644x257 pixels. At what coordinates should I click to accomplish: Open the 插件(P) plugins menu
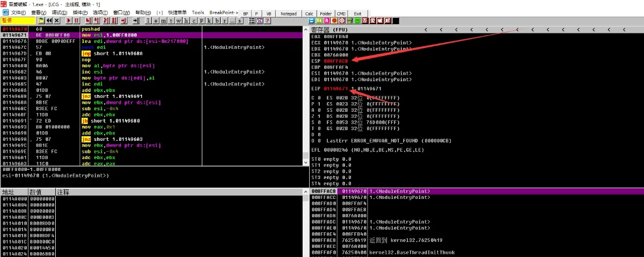(x=80, y=12)
